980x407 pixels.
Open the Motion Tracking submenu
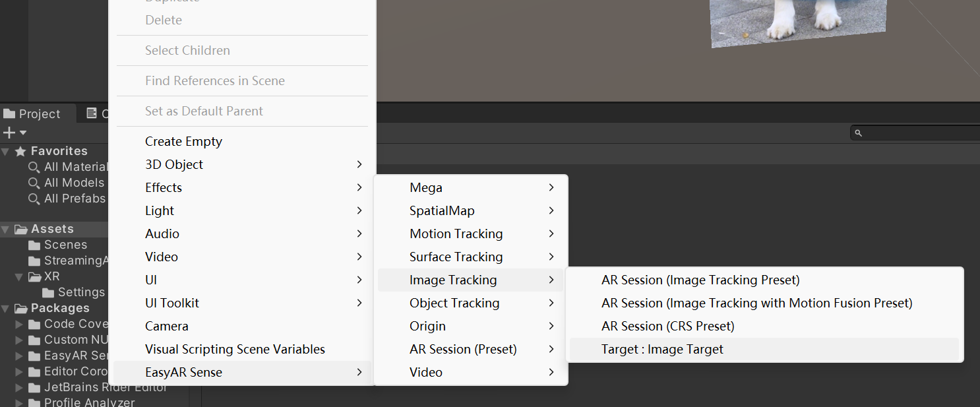click(470, 234)
